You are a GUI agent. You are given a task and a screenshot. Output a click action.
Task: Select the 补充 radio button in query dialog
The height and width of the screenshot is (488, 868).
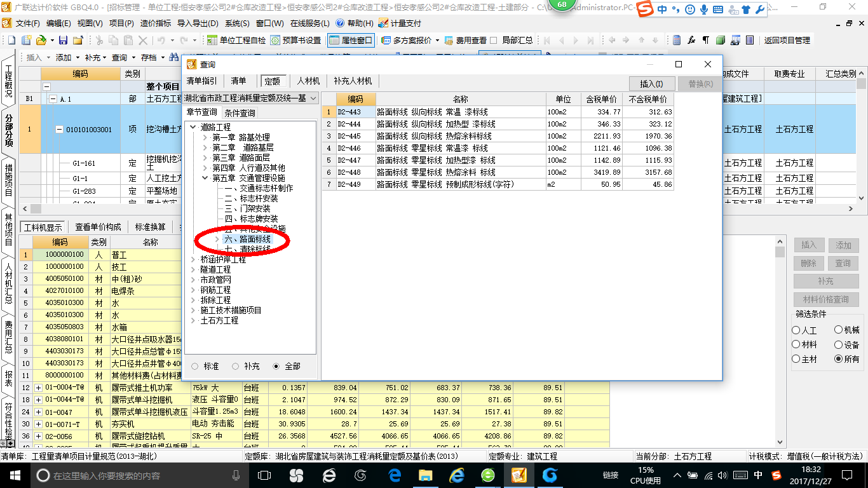236,366
